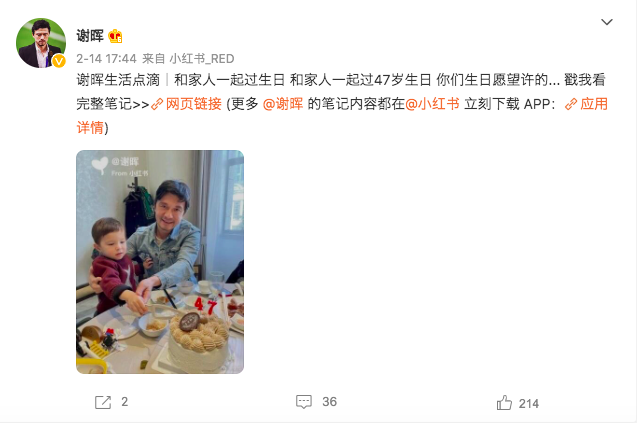Click the heart watermark on photo
Image resolution: width=637 pixels, height=423 pixels.
click(100, 165)
